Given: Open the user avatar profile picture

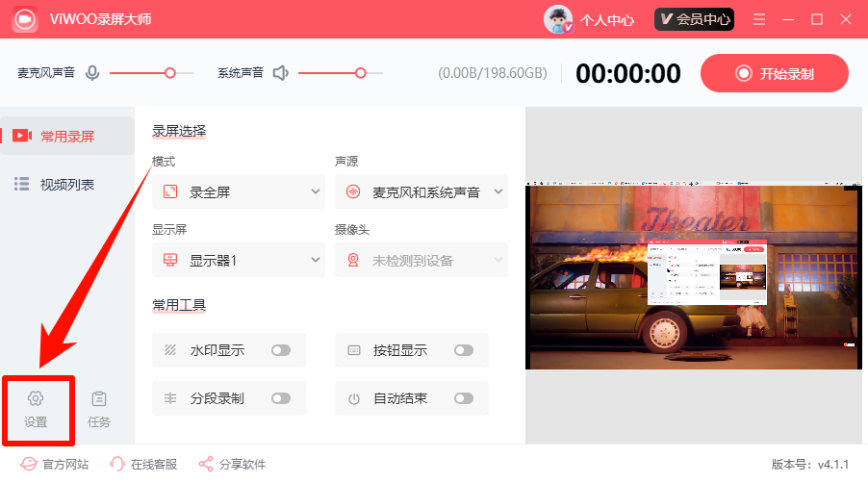Looking at the screenshot, I should coord(558,19).
